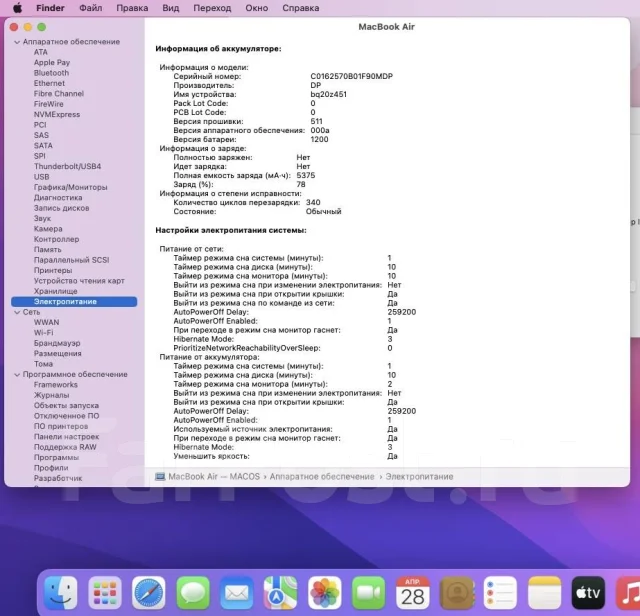This screenshot has height=616, width=640.
Task: Select Брандмауэр in the sidebar
Action: tap(57, 343)
